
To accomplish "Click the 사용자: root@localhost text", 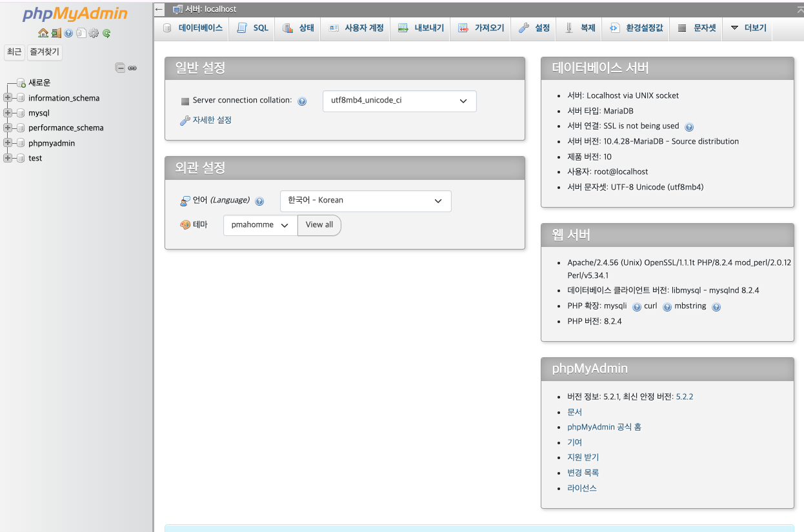I will point(608,172).
